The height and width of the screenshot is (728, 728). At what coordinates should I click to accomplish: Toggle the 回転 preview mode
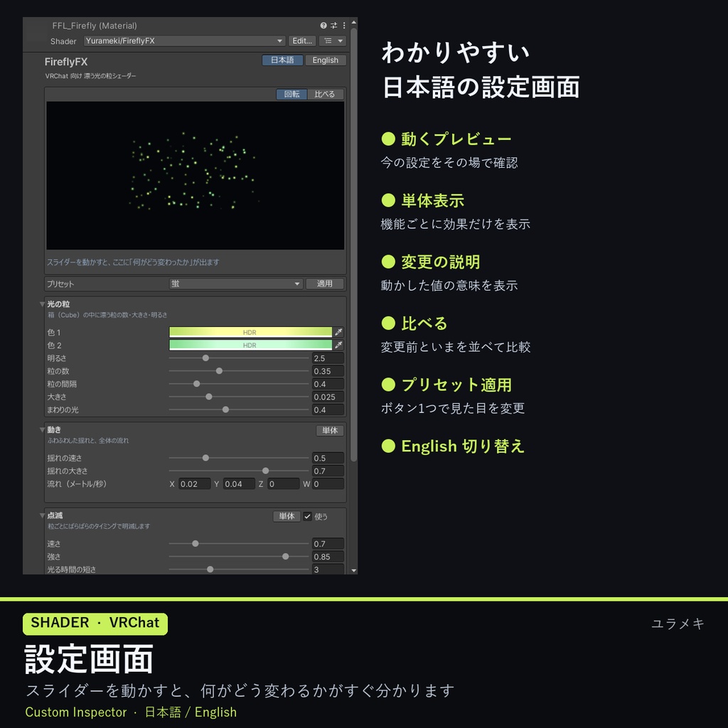pos(291,95)
